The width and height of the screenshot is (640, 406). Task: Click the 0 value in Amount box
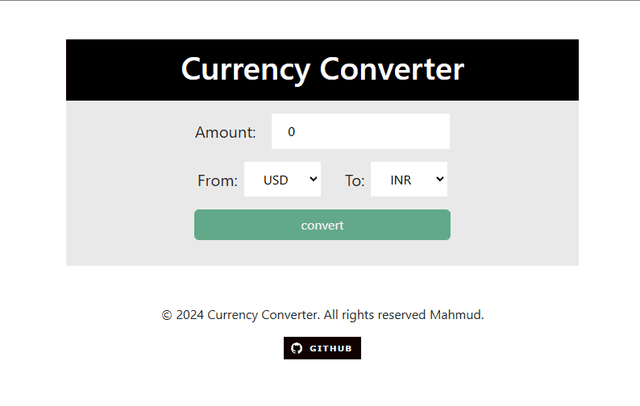291,132
